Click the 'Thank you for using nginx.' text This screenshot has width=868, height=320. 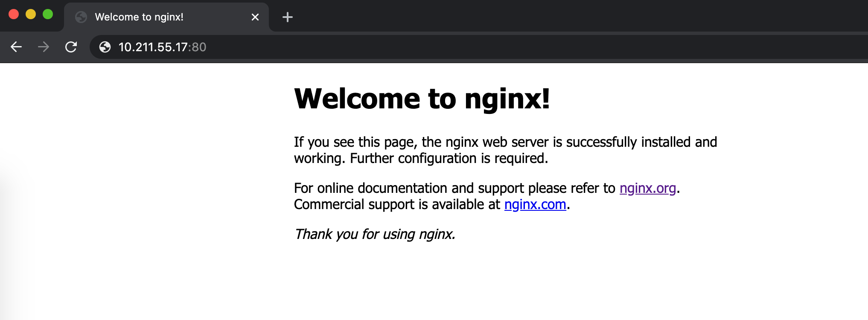click(x=375, y=234)
